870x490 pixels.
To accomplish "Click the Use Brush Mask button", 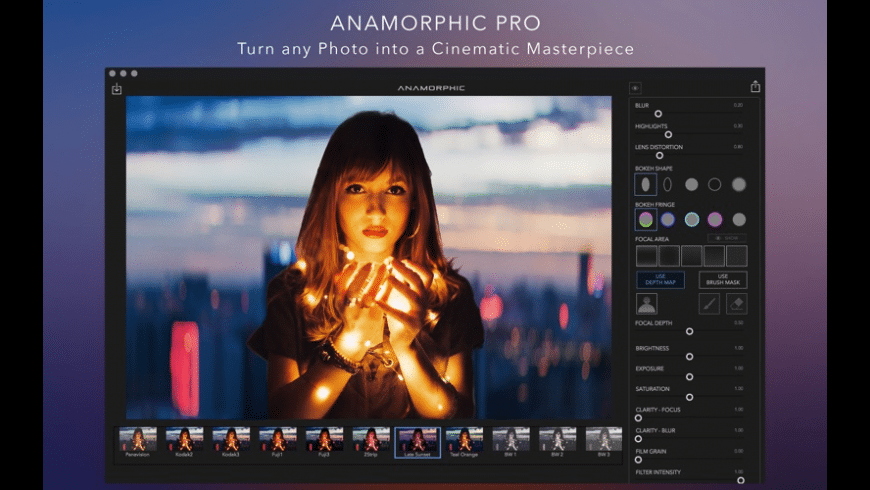I will [x=723, y=280].
